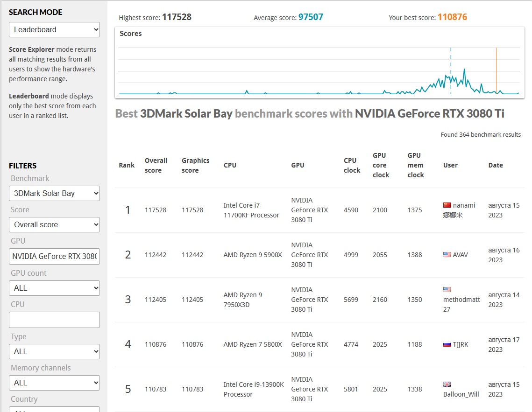Click the GPU filter text field
This screenshot has width=532, height=412.
coord(54,256)
